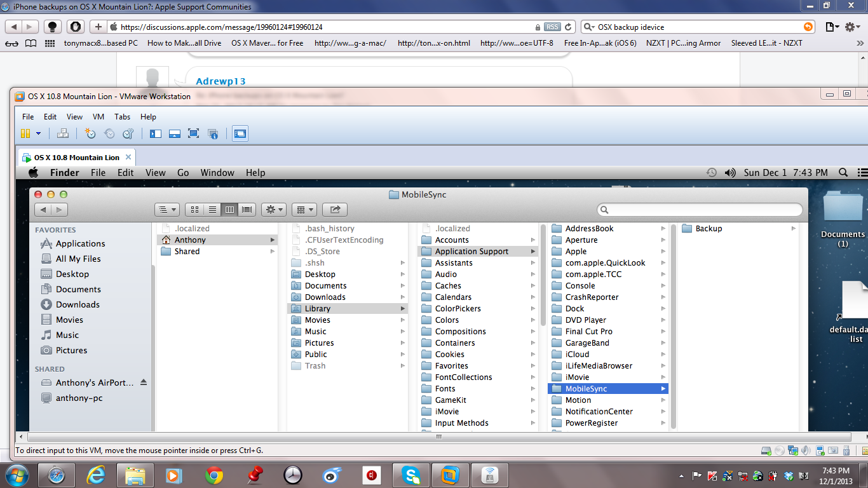This screenshot has height=488, width=868.
Task: Take a VM snapshot using the toolbar icon
Action: (x=90, y=133)
